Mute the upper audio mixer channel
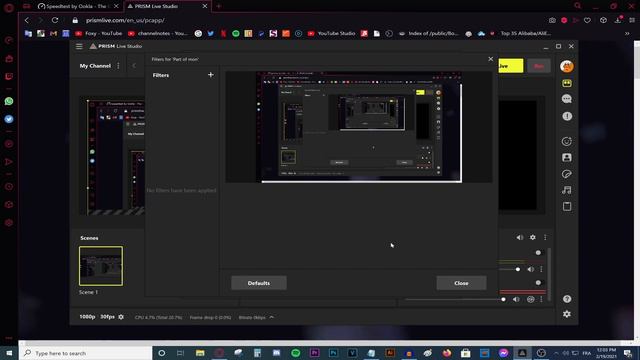Viewport: 640px width, 360px height. (x=530, y=269)
